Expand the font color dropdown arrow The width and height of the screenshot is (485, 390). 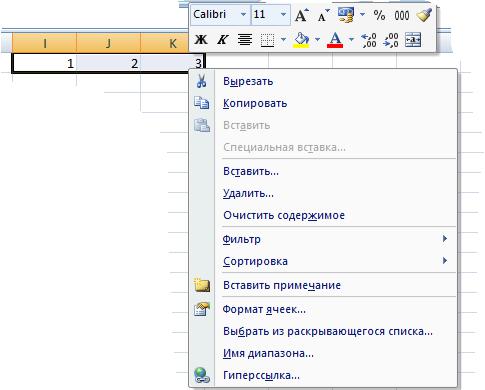click(x=351, y=40)
